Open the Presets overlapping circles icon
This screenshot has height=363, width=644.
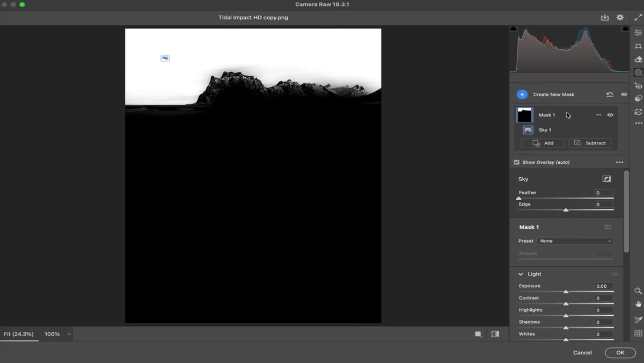click(x=638, y=99)
